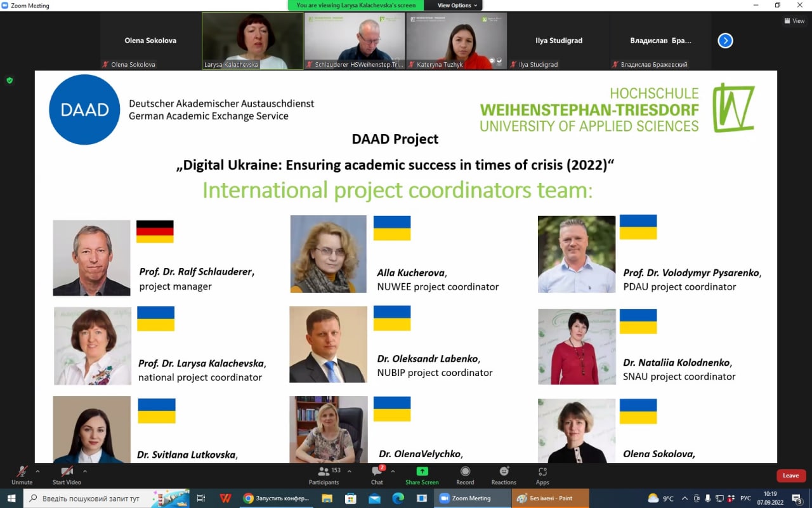This screenshot has height=508, width=812.
Task: Expand chat options arrow
Action: tap(393, 471)
